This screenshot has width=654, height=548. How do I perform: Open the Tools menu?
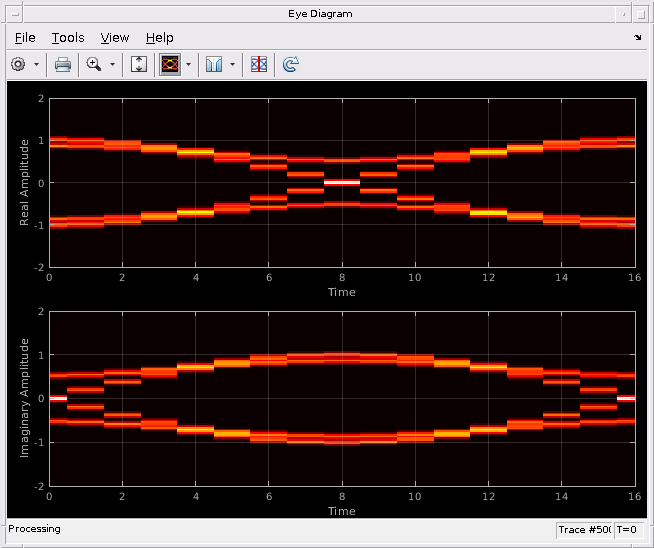(x=68, y=38)
